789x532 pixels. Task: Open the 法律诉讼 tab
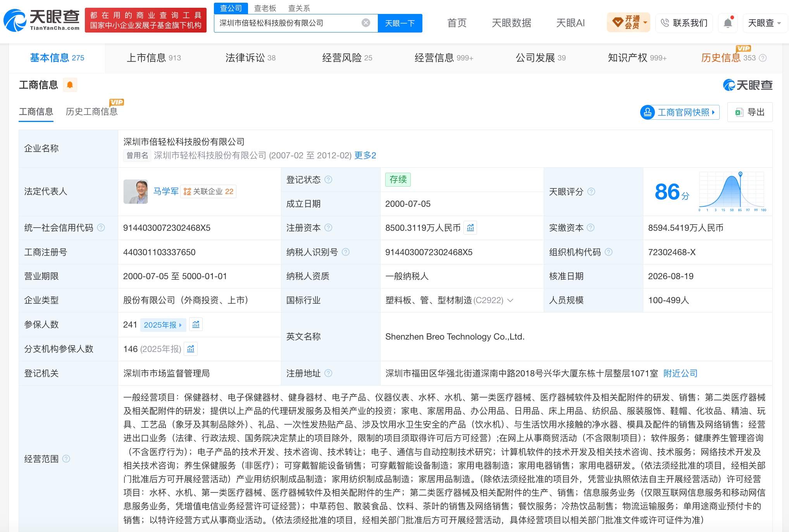pyautogui.click(x=250, y=58)
